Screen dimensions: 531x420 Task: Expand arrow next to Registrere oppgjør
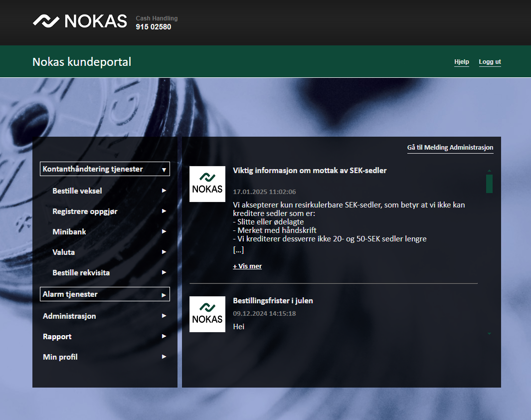pyautogui.click(x=164, y=211)
